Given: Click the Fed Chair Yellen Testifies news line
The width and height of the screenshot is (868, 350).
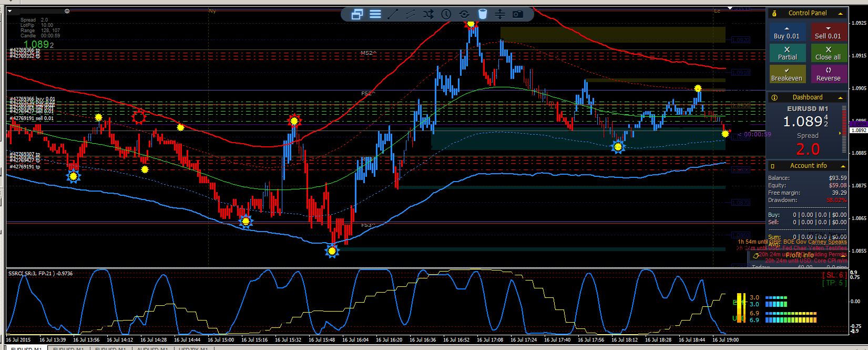Looking at the screenshot, I should tap(792, 248).
